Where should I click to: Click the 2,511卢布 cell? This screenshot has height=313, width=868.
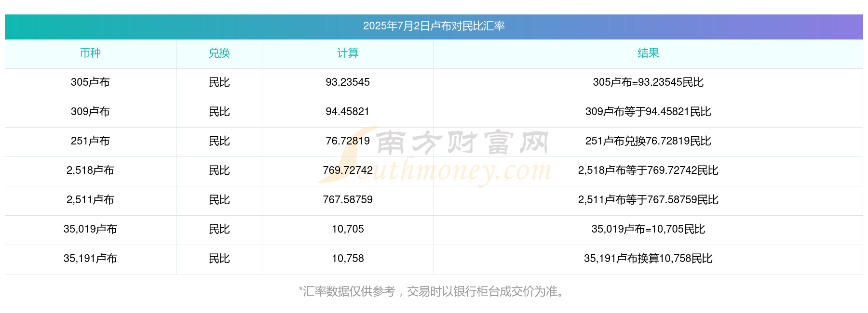(x=90, y=200)
